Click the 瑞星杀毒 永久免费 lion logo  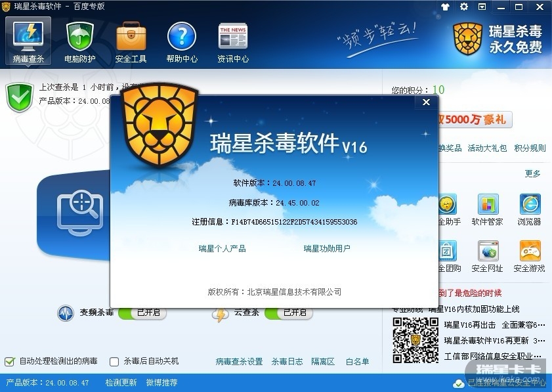498,39
